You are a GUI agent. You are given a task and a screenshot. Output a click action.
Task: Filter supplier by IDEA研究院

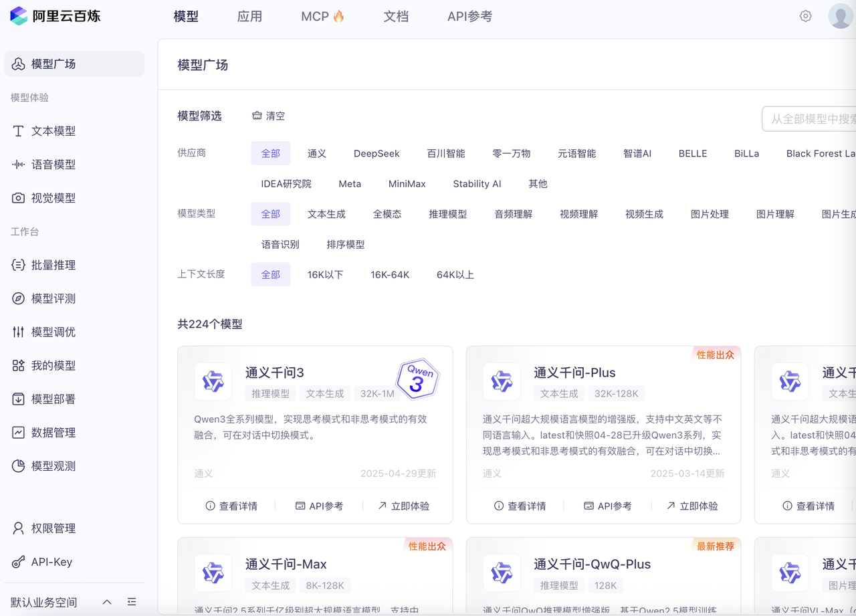point(286,184)
